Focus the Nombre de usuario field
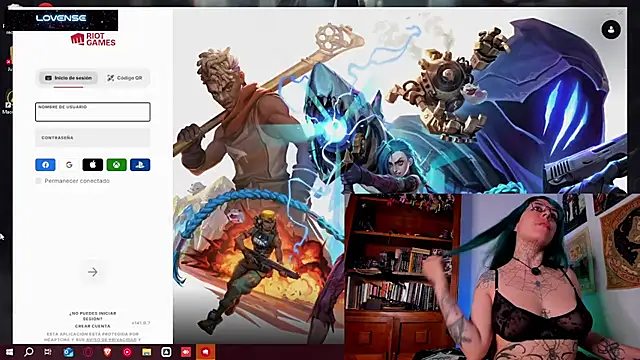This screenshot has height=360, width=640. 93,112
